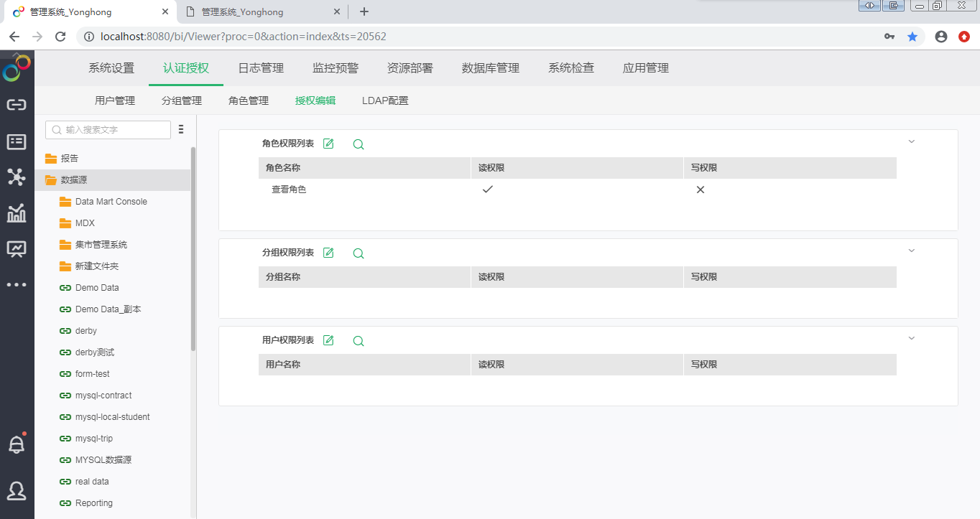Open the network node sidebar icon
The image size is (980, 519).
(17, 177)
